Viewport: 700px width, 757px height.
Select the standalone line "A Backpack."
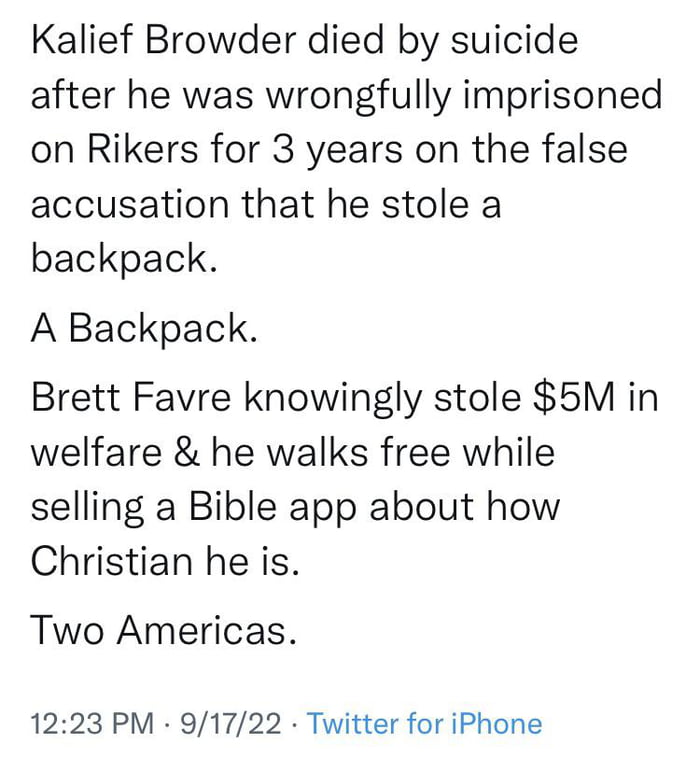click(144, 329)
